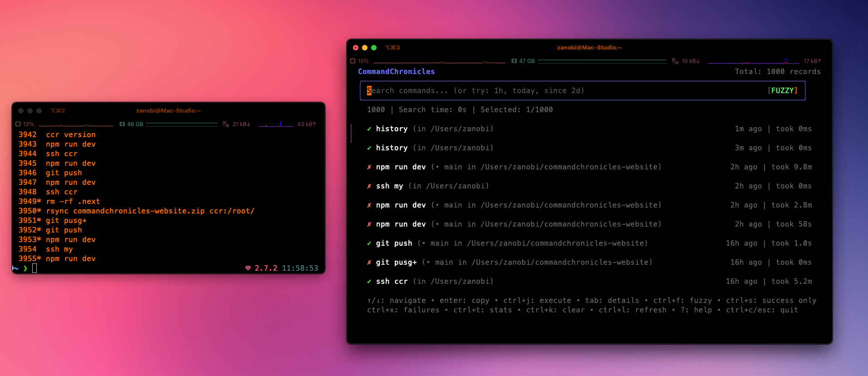Click the green maximize button of right terminal
Viewport: 868px width, 376px height.
coord(374,48)
